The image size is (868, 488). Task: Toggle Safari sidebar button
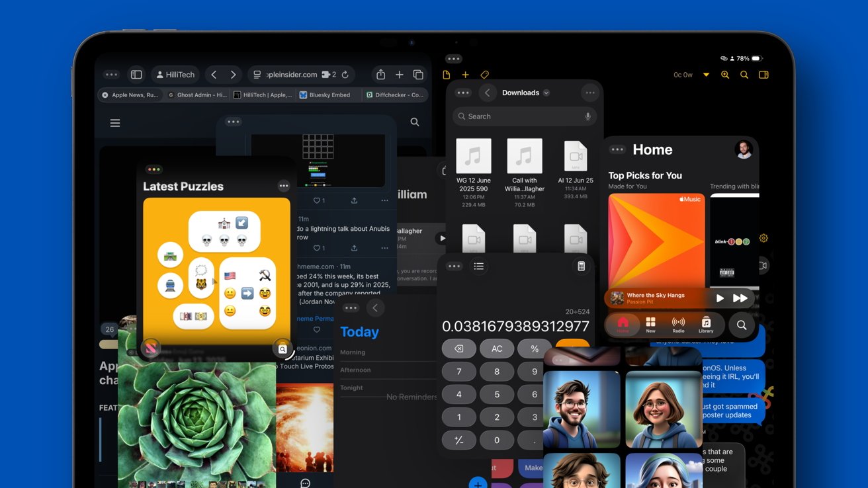[x=136, y=75]
